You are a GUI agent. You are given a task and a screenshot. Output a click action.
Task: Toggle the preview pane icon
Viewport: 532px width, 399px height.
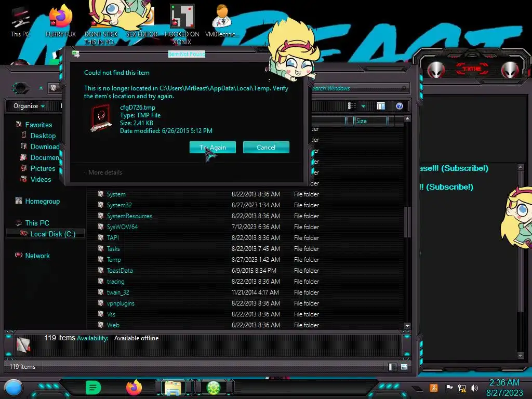(381, 106)
